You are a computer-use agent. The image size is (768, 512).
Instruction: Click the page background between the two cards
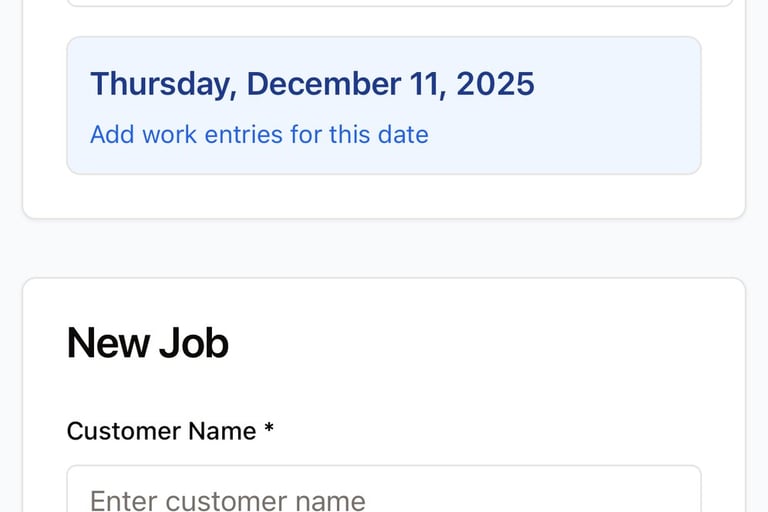coord(384,248)
